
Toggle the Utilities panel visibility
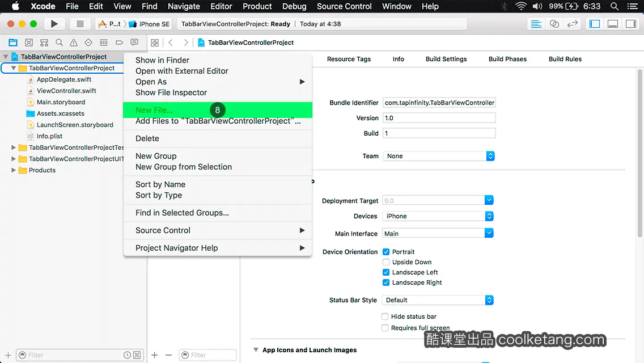click(x=631, y=24)
